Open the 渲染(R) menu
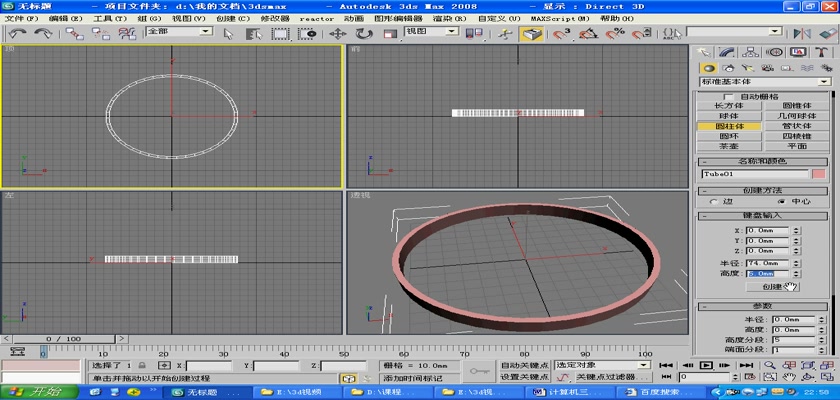The image size is (840, 400). (x=450, y=18)
